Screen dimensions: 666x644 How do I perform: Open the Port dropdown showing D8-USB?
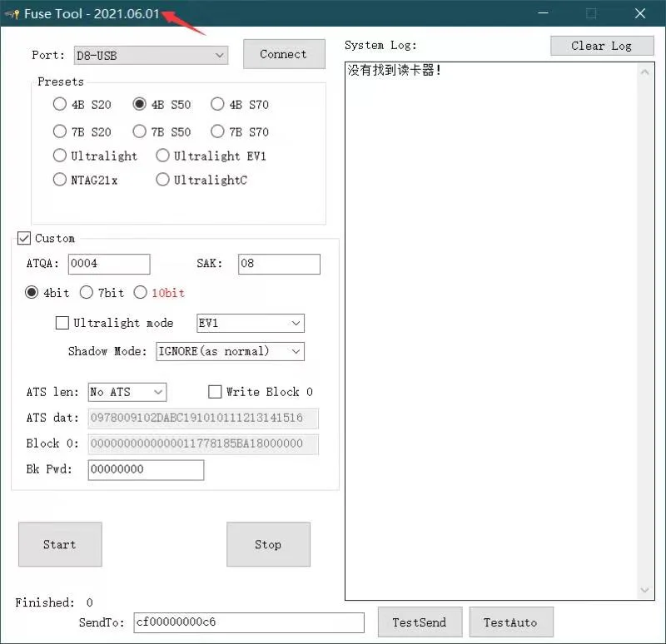click(x=151, y=55)
